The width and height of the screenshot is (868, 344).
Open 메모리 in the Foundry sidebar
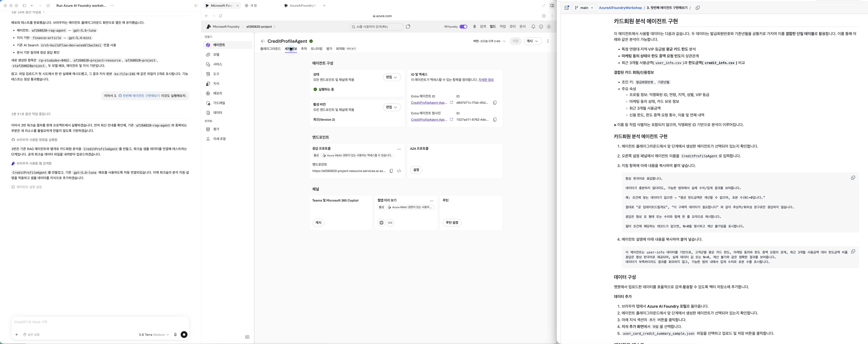pyautogui.click(x=227, y=93)
